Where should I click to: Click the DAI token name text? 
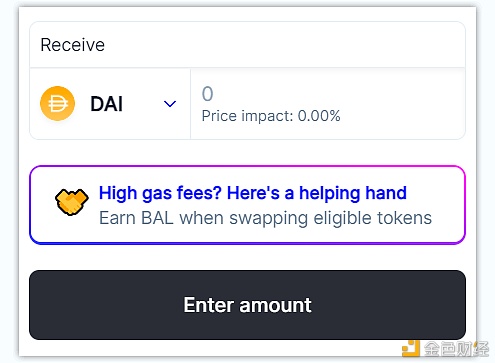[107, 104]
